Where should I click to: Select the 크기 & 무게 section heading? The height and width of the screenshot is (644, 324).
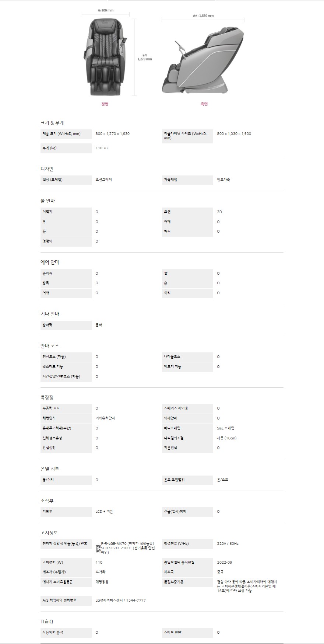[52, 123]
